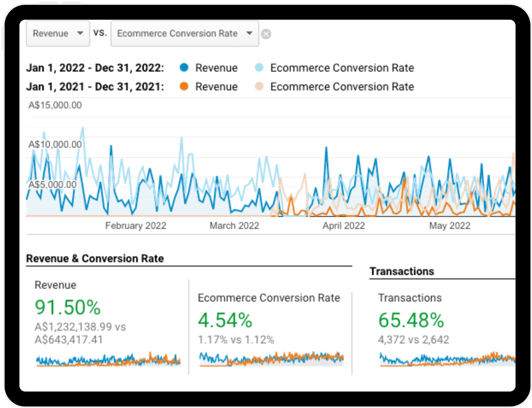
Task: Click the Transactions sparkline chart
Action: click(447, 359)
